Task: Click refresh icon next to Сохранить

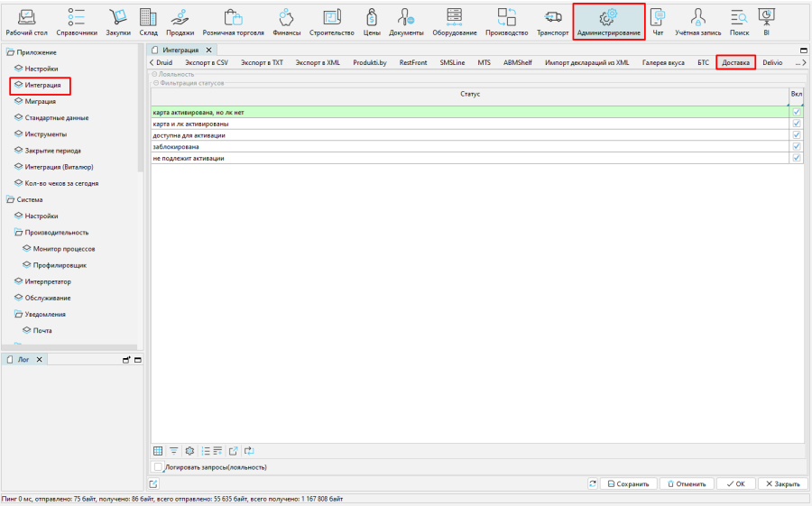Action: 592,483
